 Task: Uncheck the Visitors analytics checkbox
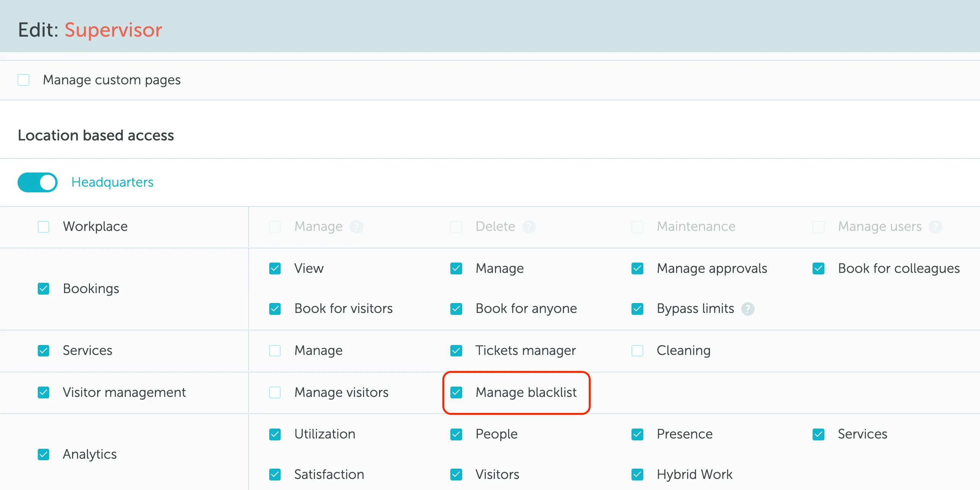(456, 475)
